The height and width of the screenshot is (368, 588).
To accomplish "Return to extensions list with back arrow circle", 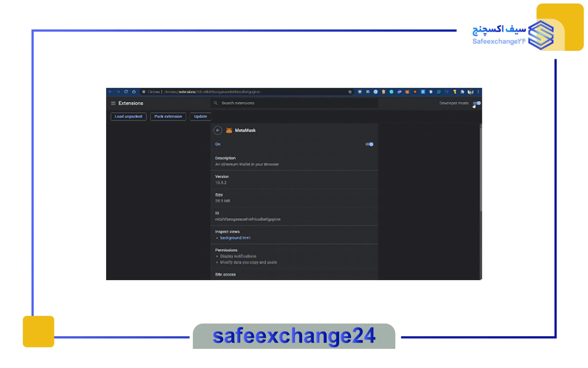I will [x=218, y=131].
